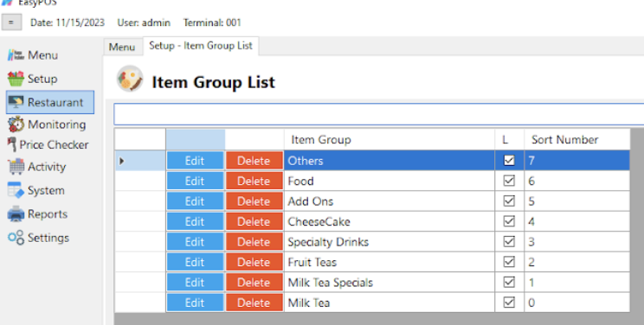Uncheck the L checkbox for Others
This screenshot has height=325, width=644.
click(509, 161)
